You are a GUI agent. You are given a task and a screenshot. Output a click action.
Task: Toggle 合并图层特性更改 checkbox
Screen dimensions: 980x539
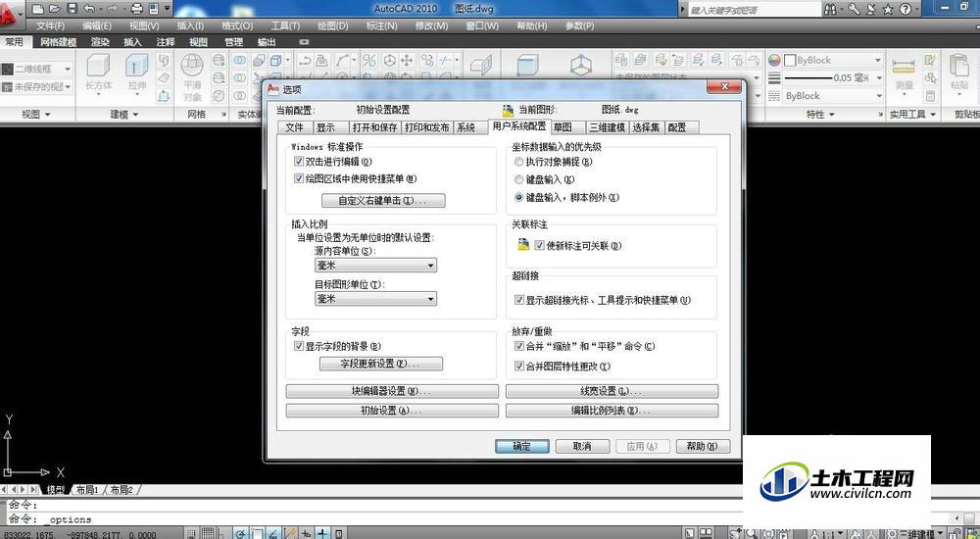pos(518,366)
